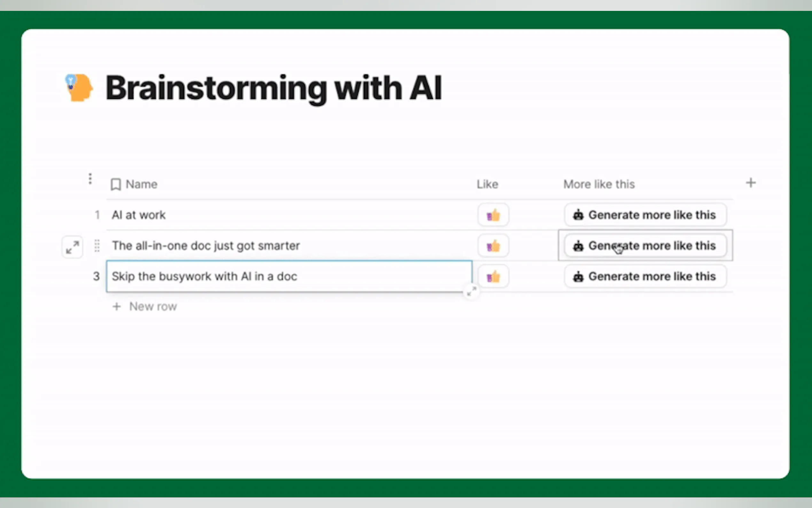Select row number 3
Viewport: 812px width, 508px height.
[x=96, y=276]
